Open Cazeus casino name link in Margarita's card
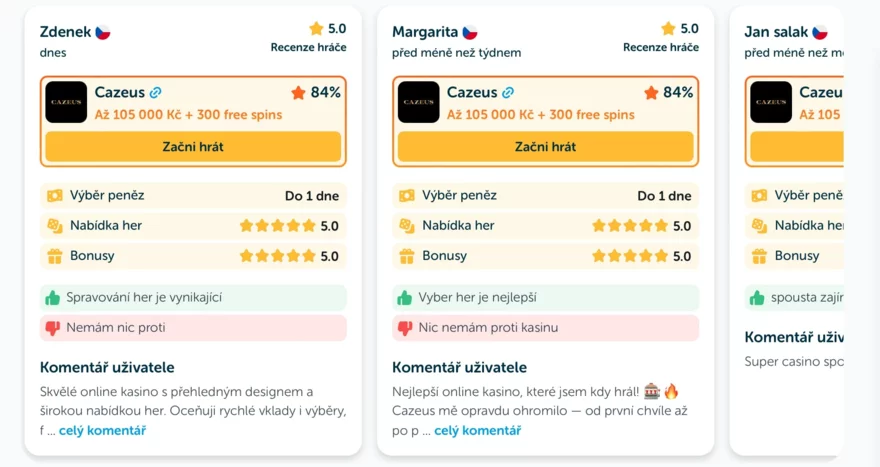This screenshot has width=880, height=467. [472, 92]
